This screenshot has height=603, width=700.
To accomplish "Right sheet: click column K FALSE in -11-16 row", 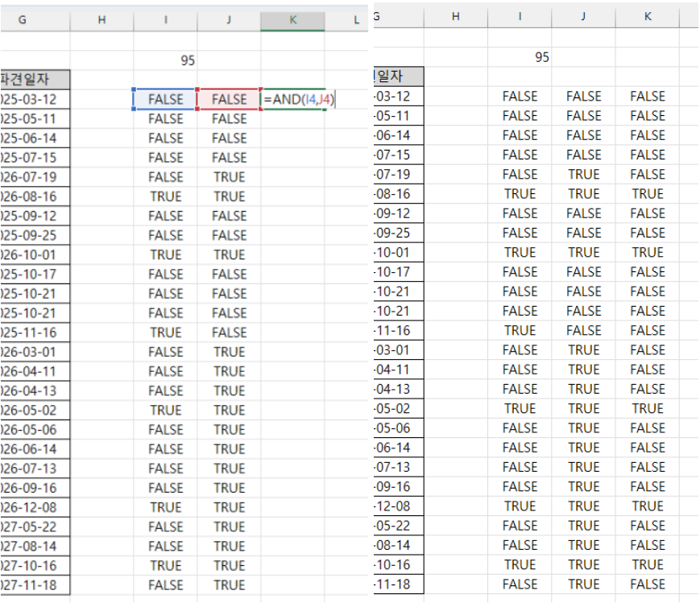I will coord(648,330).
